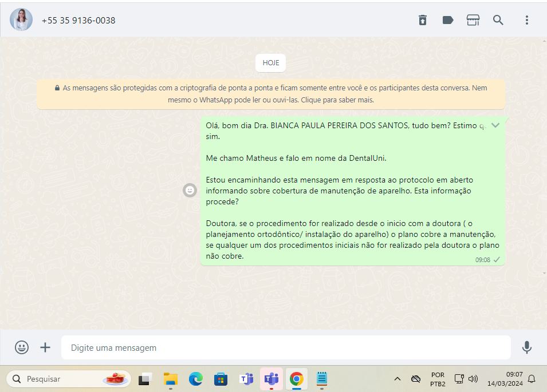547x392 pixels.
Task: Click the sent message timestamp 09:08
Action: click(482, 260)
